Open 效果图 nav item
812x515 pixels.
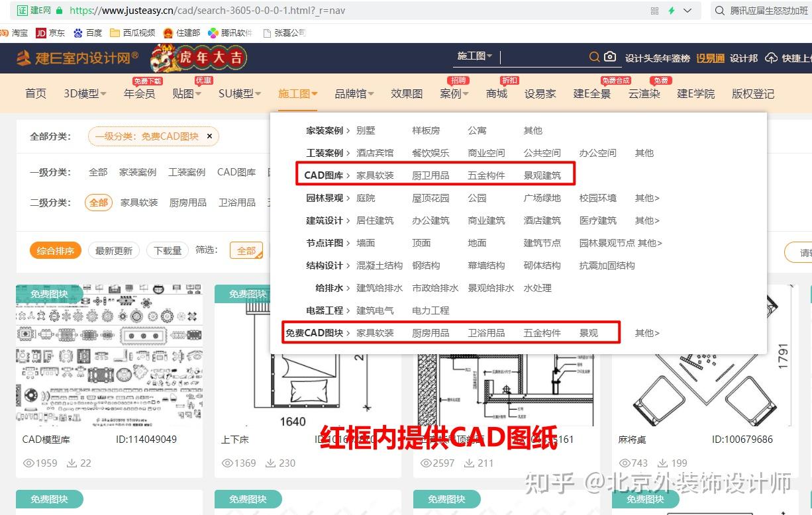click(x=407, y=94)
